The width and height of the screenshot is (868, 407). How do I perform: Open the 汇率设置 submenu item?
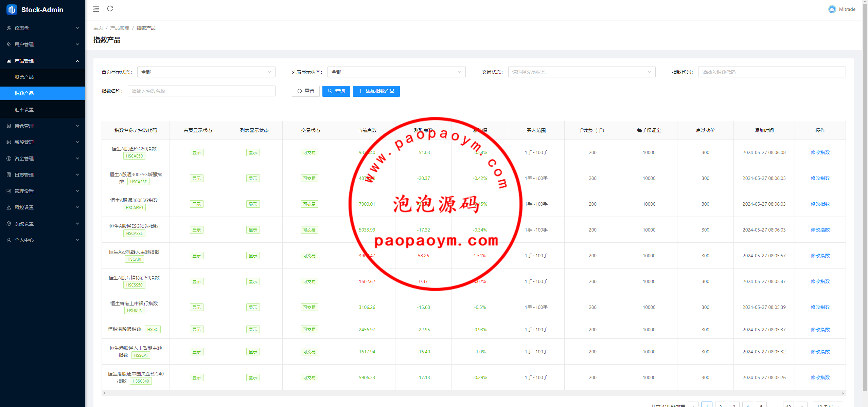tap(43, 110)
